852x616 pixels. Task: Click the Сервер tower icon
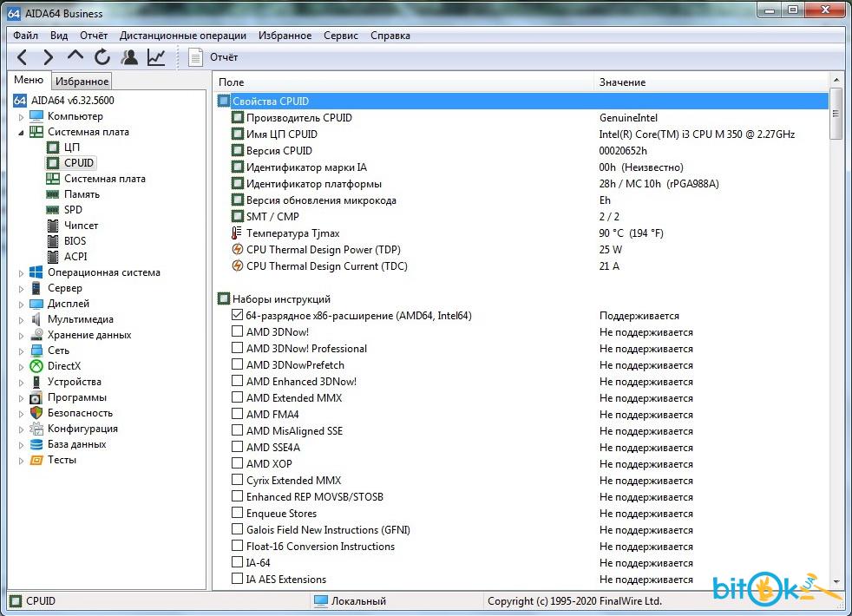(36, 288)
